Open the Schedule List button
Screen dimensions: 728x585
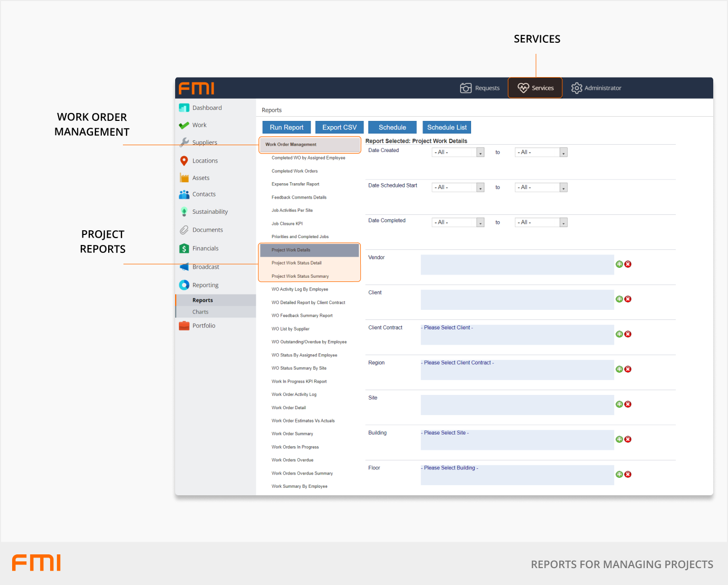446,127
